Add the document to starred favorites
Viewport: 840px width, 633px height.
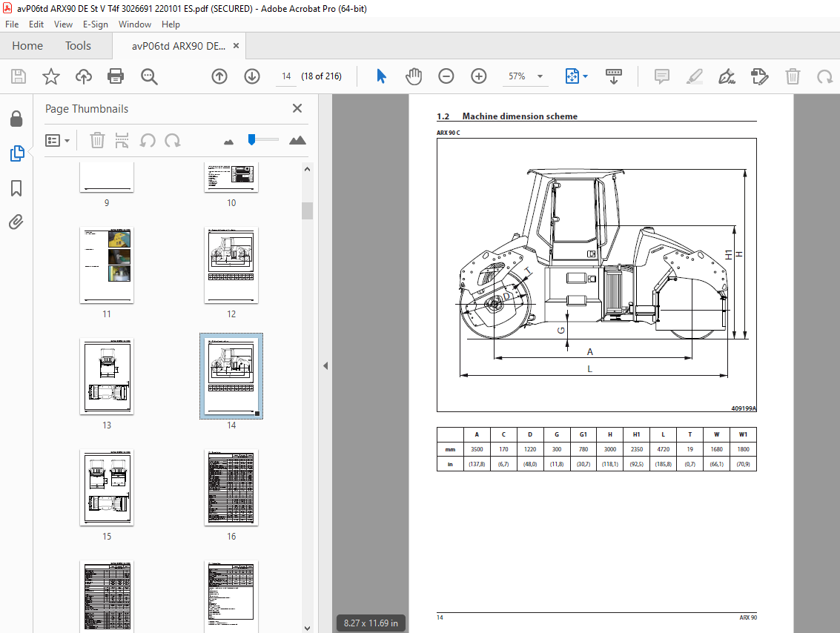coord(51,76)
